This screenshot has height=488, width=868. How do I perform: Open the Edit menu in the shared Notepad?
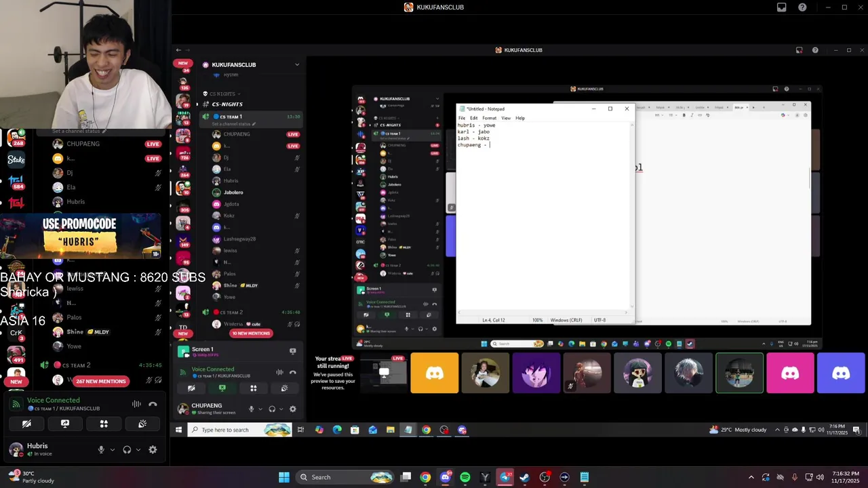point(473,118)
